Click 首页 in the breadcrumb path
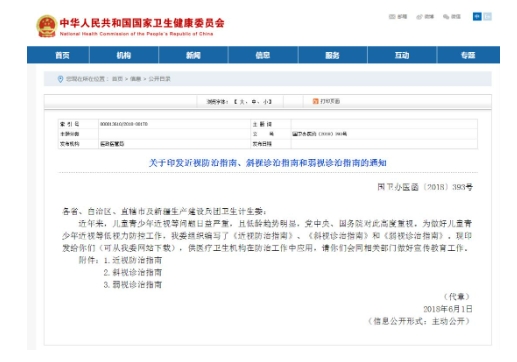The image size is (517, 362). point(117,79)
